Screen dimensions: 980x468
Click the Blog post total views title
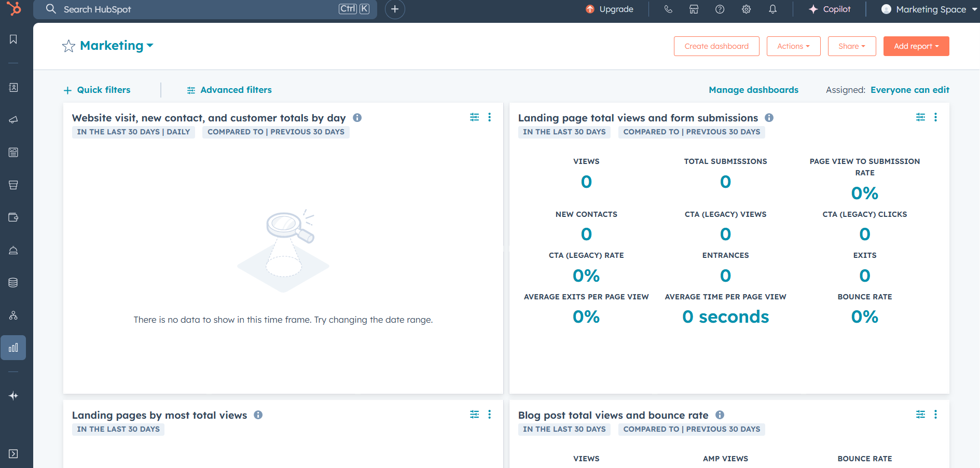(613, 415)
